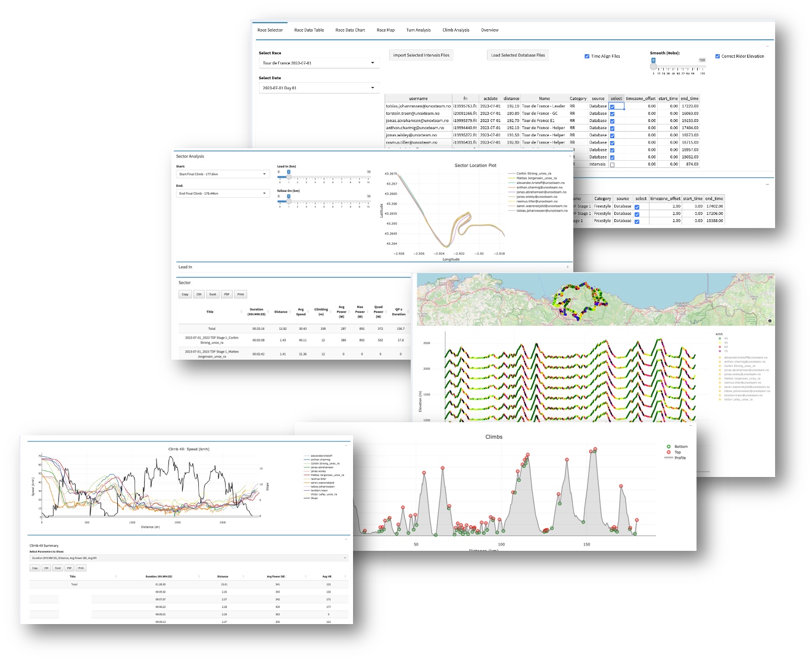Export Sector table with Excel button
The height and width of the screenshot is (661, 812).
click(x=213, y=294)
